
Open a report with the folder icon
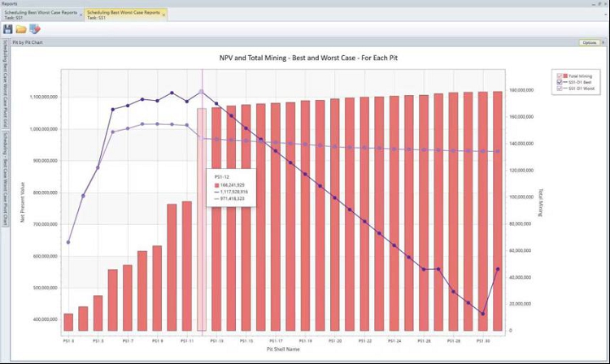21,29
